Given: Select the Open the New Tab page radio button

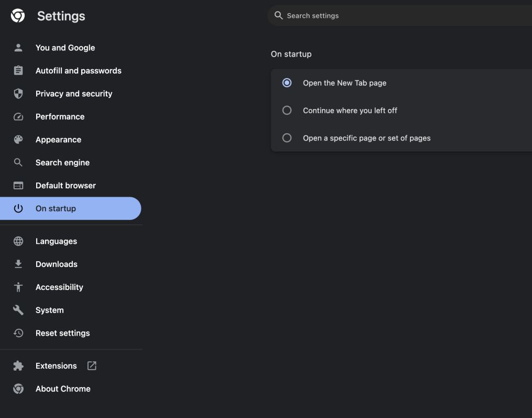Looking at the screenshot, I should coord(287,83).
